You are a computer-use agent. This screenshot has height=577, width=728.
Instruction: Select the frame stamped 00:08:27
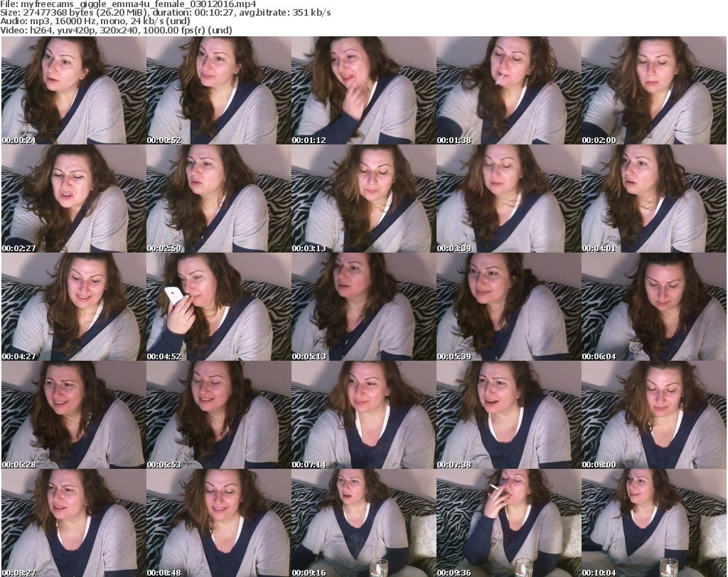[73, 523]
